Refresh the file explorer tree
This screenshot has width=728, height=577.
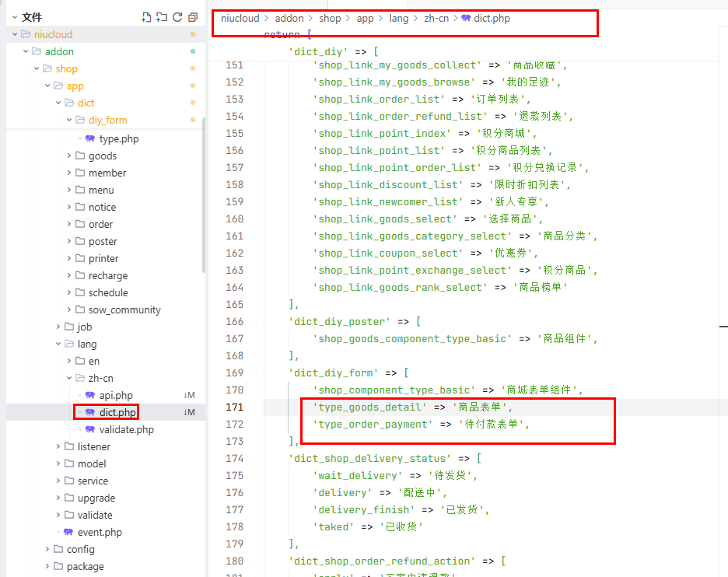click(177, 17)
